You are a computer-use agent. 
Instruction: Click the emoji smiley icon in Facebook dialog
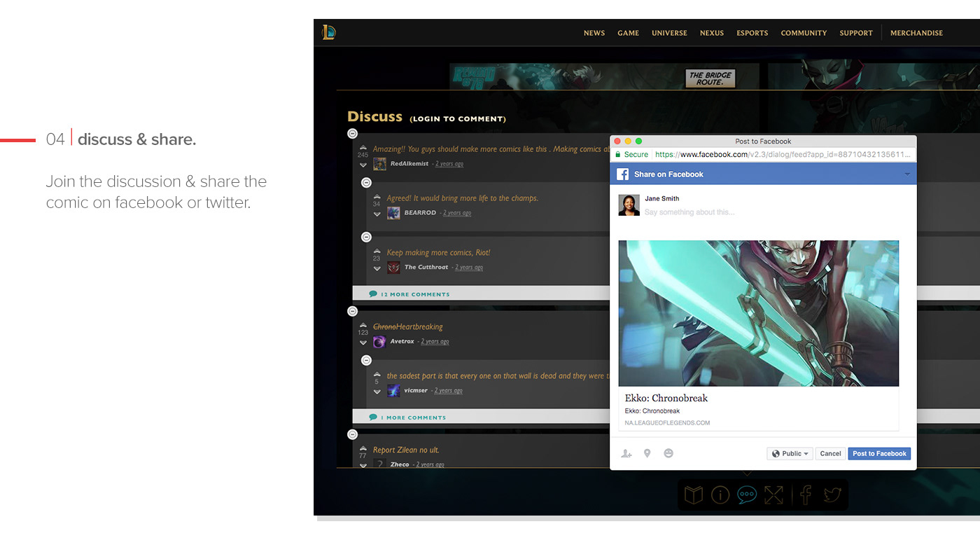point(668,453)
